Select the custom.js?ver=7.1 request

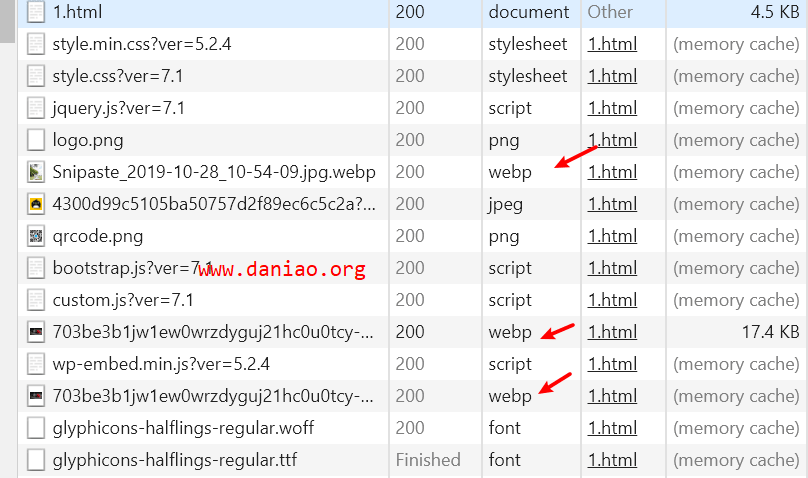[123, 300]
